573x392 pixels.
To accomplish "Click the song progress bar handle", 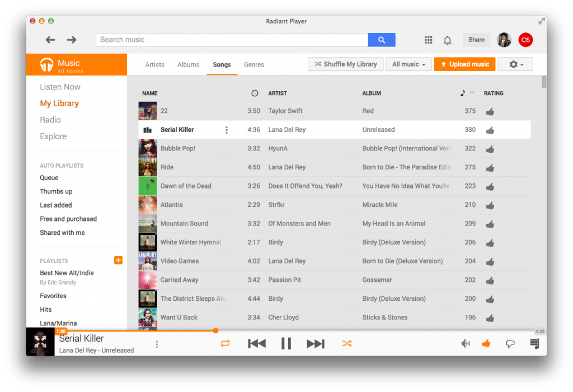I will click(215, 330).
